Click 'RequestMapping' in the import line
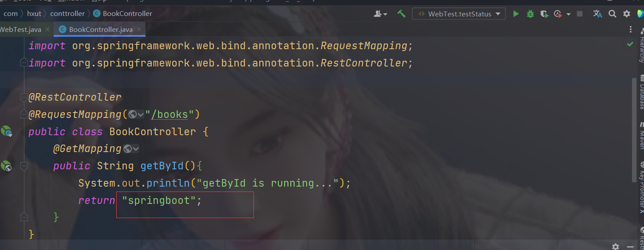644x250 pixels. (x=363, y=46)
